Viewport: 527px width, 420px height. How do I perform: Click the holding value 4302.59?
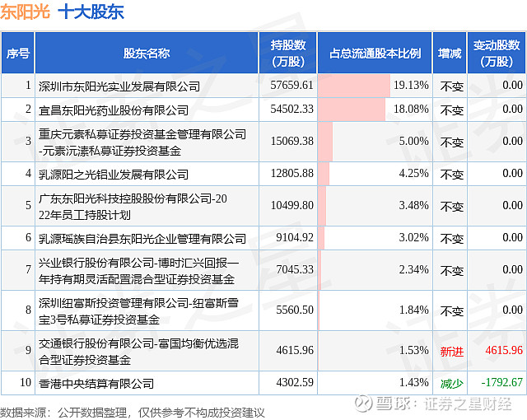click(x=295, y=382)
